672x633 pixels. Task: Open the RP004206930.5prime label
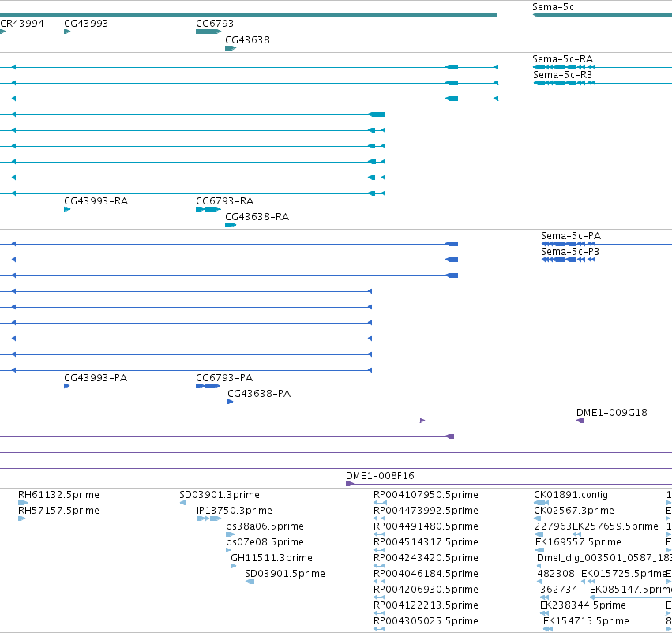tap(426, 590)
